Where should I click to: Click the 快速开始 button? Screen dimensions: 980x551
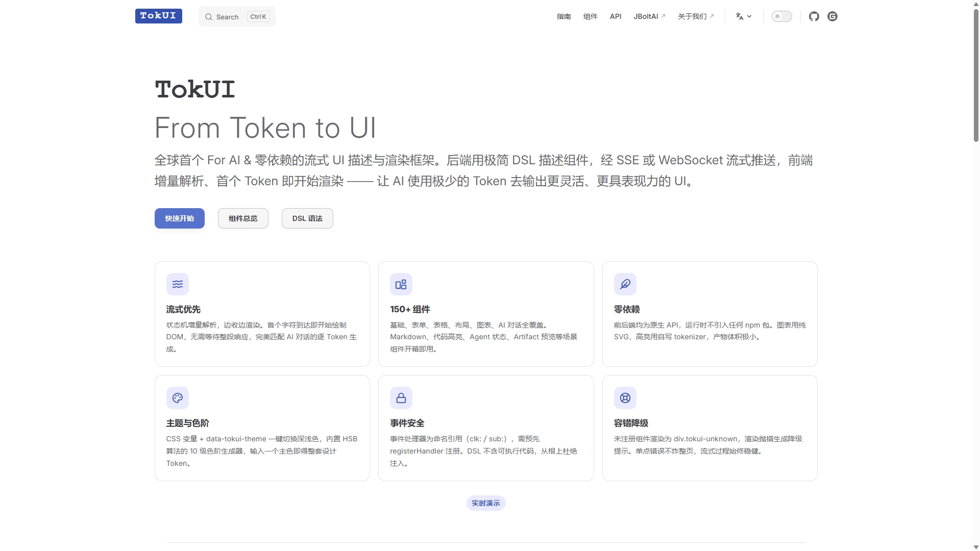pos(180,218)
